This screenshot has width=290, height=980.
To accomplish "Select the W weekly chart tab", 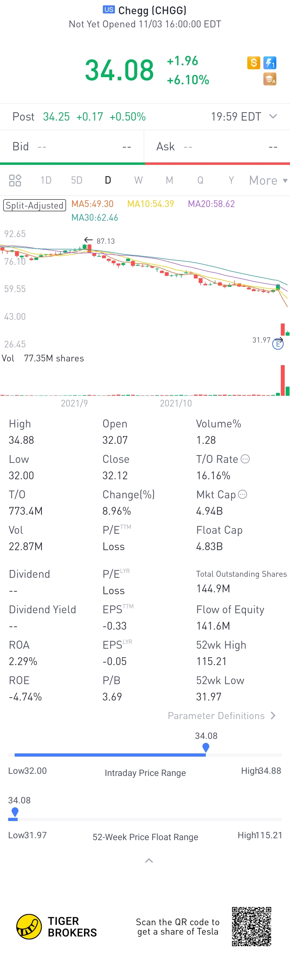I will point(139,180).
